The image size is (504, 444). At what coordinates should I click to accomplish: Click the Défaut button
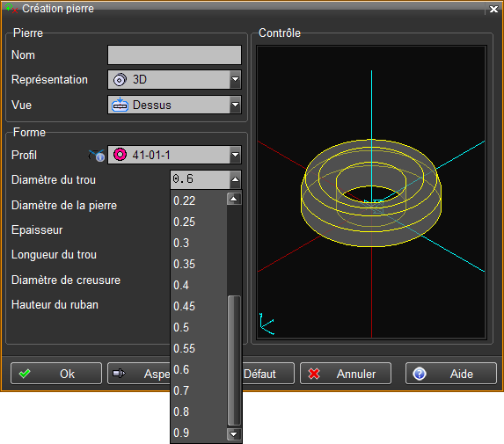(267, 374)
